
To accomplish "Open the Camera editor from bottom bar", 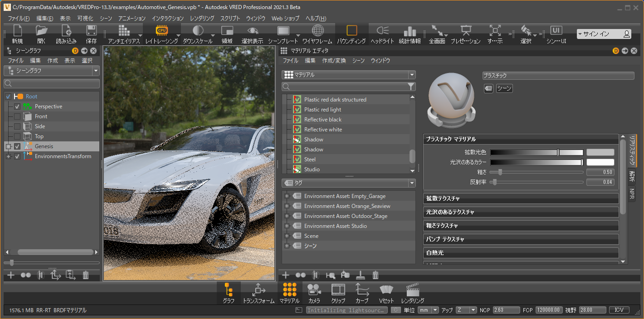I will point(314,289).
